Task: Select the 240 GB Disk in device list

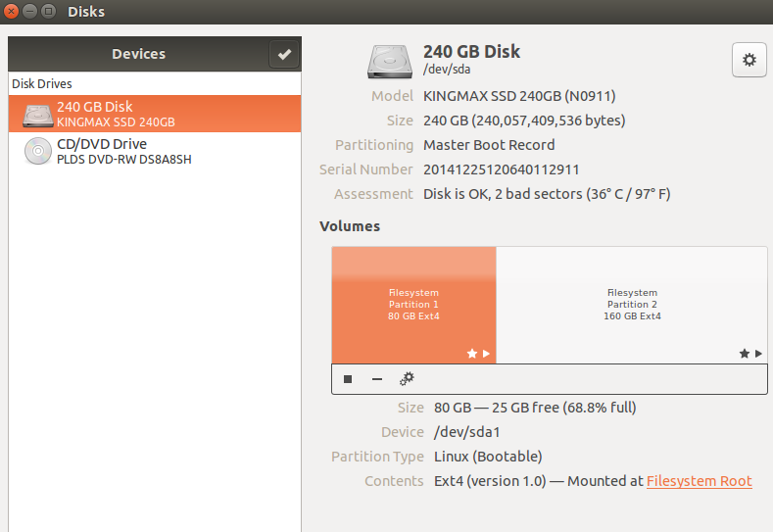Action: [x=154, y=114]
